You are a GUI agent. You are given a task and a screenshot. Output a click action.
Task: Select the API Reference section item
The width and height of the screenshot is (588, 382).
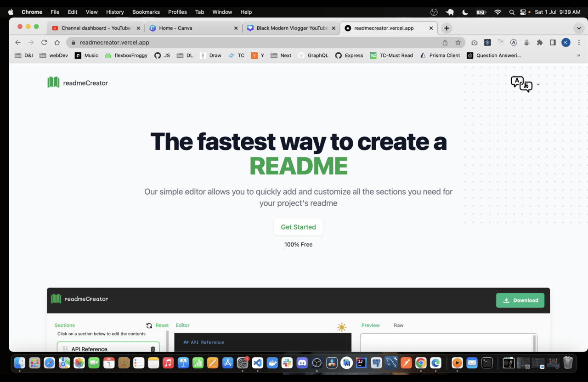tap(108, 347)
